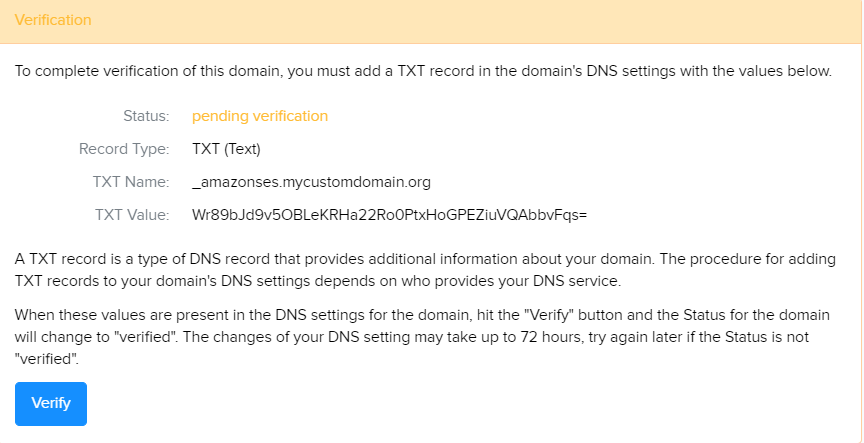Click the _amazonses.mycustomdomain.org TXT name value

click(x=311, y=182)
